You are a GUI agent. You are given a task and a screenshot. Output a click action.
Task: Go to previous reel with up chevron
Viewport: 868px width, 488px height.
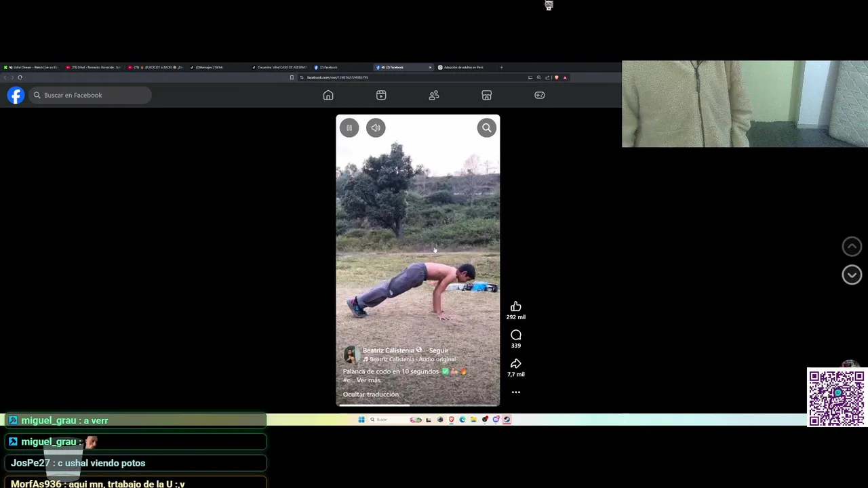852,246
